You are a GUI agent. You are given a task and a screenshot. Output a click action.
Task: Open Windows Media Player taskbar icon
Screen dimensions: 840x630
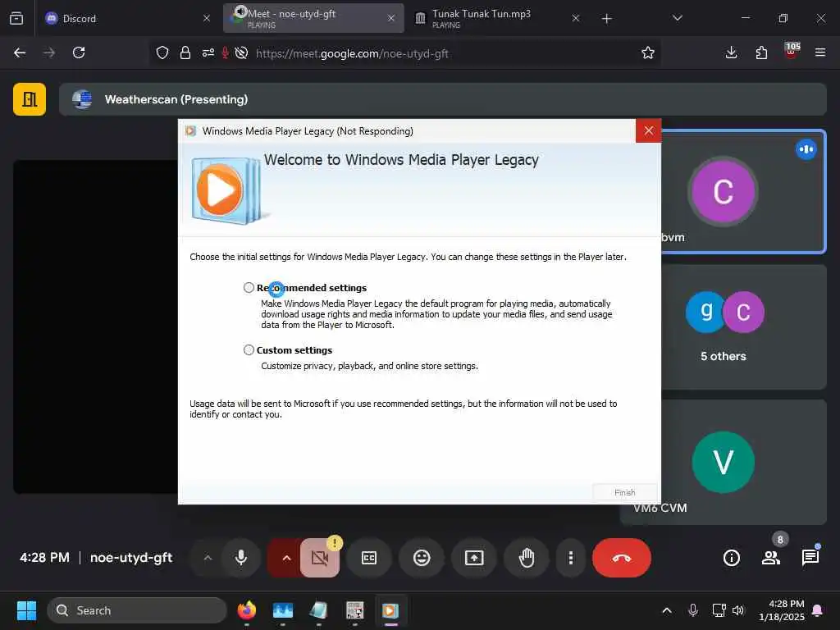[390, 610]
